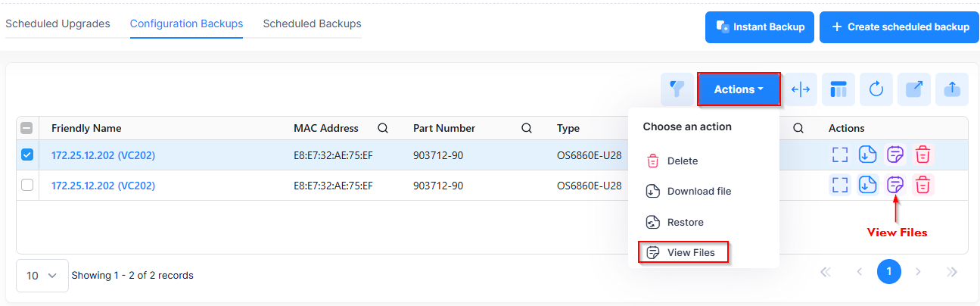
Task: Switch to the Scheduled Upgrades tab
Action: (x=58, y=23)
